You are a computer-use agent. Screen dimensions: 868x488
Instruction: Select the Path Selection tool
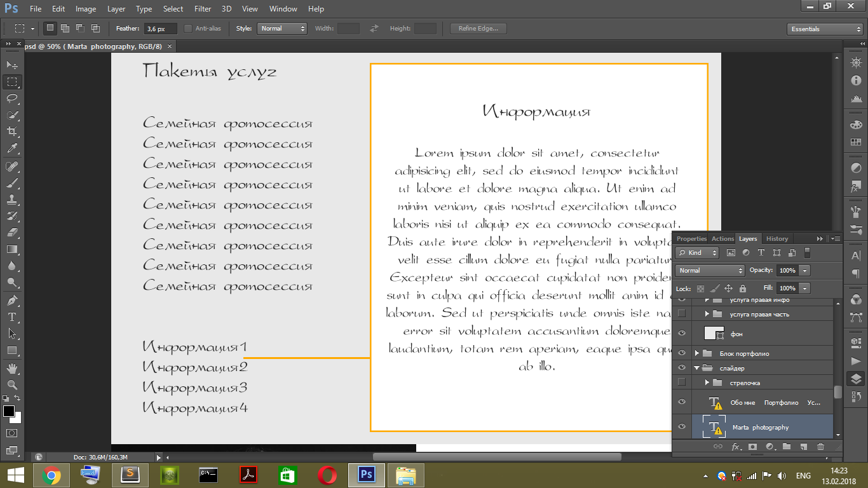[x=12, y=333]
